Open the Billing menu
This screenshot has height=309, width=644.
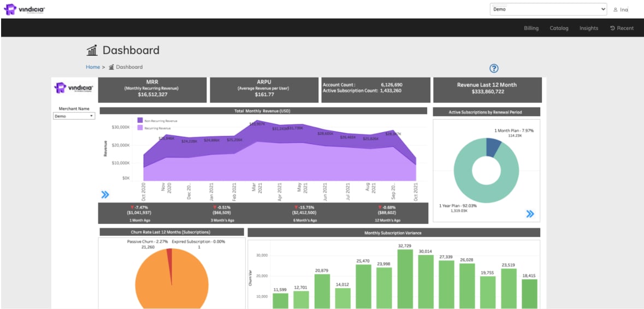531,28
